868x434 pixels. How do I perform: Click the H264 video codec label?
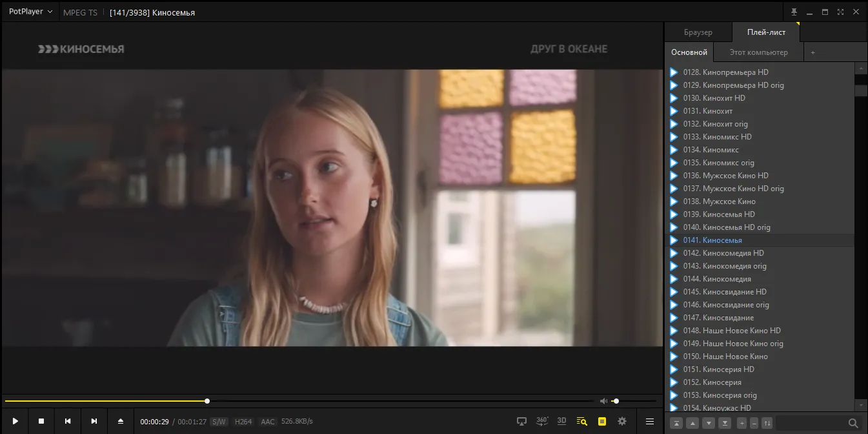tap(243, 422)
